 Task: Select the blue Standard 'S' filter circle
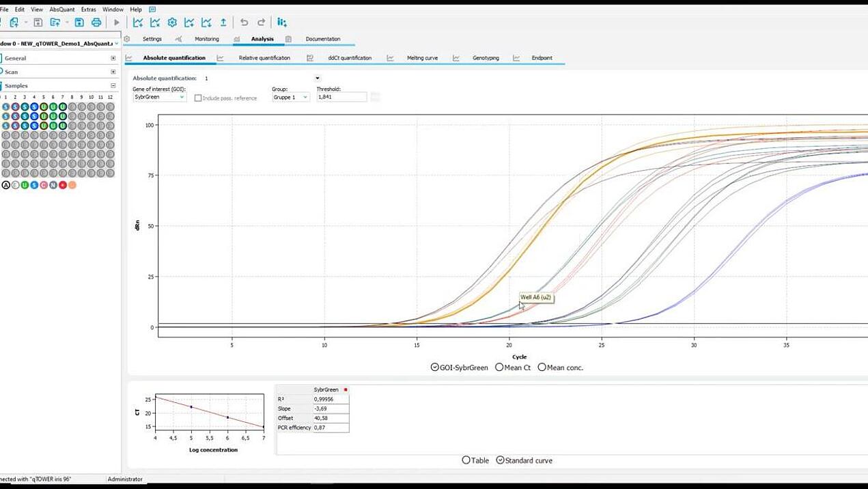(34, 185)
